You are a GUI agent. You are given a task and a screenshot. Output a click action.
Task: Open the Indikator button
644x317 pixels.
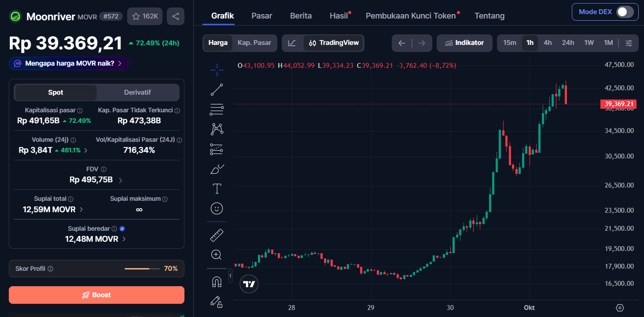click(x=464, y=43)
